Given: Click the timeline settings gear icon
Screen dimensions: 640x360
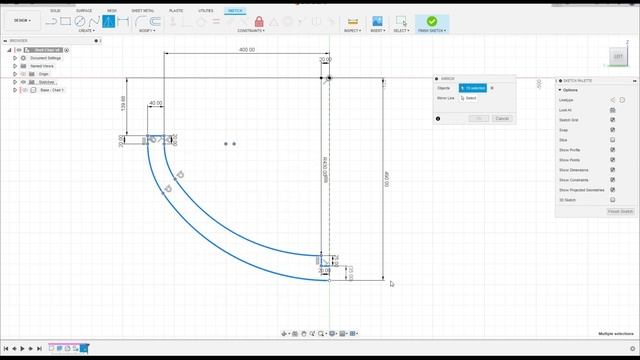Looking at the screenshot, I should click(x=633, y=349).
